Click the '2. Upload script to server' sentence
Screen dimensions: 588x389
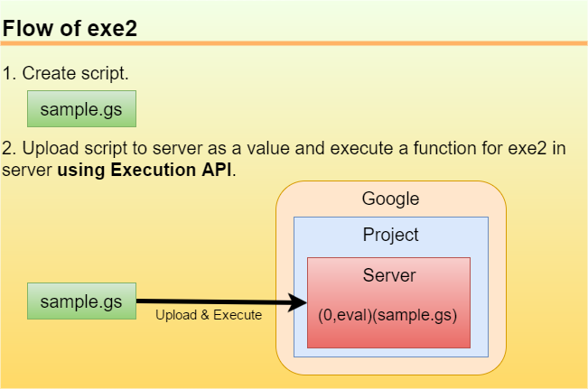(284, 159)
